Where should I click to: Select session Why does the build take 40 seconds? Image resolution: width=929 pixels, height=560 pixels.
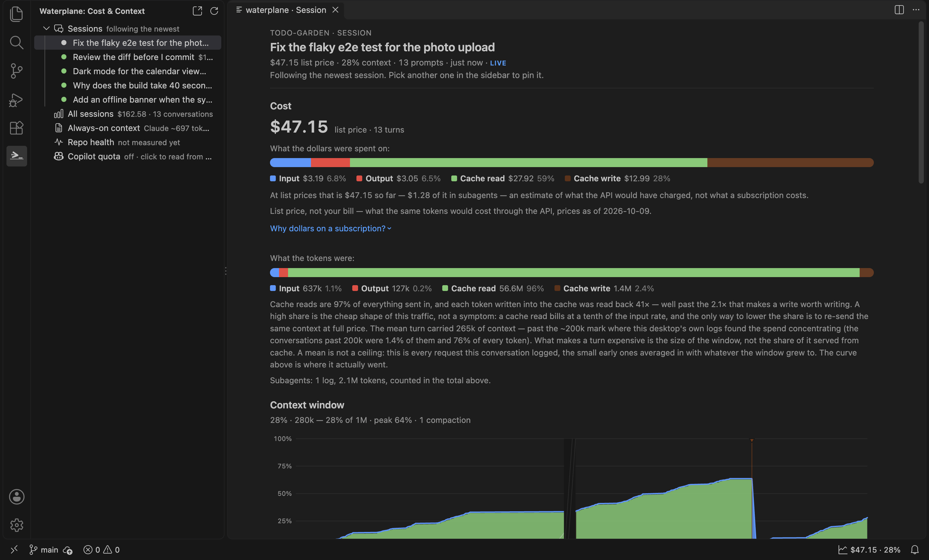(x=128, y=85)
